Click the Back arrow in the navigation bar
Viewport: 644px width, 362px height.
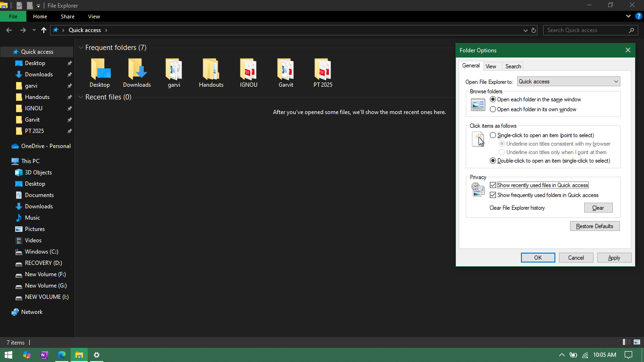point(9,30)
